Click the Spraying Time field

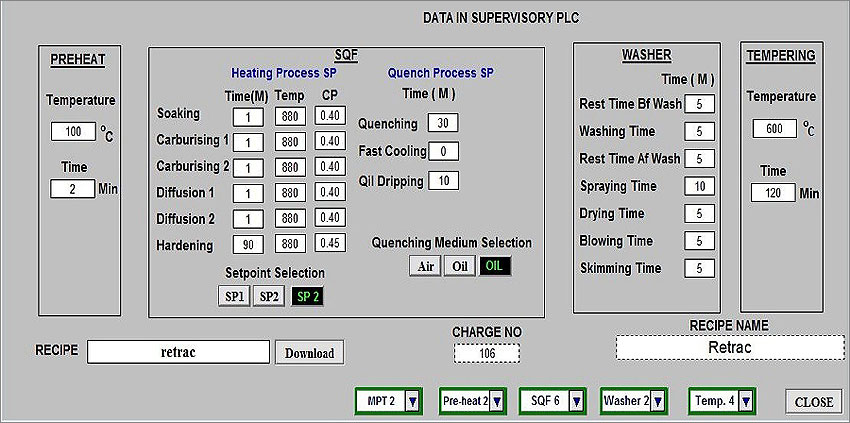[x=699, y=186]
